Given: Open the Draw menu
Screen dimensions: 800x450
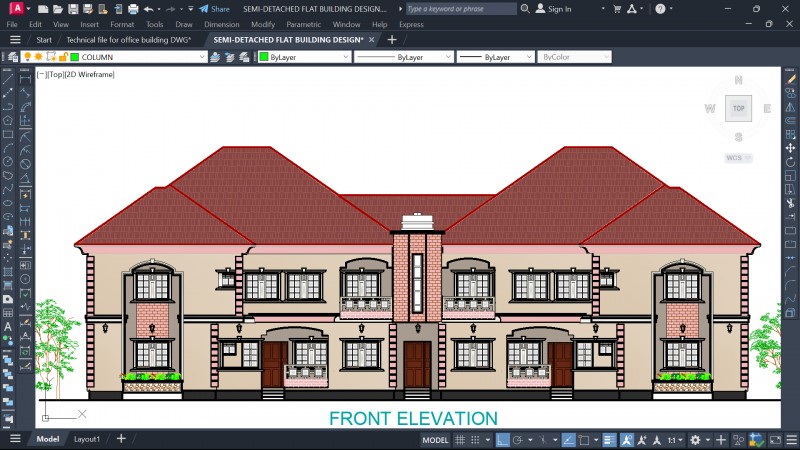Looking at the screenshot, I should 184,24.
